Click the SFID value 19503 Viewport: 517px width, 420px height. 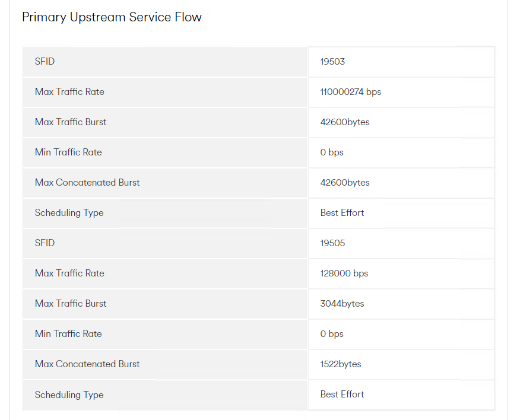[x=332, y=62]
